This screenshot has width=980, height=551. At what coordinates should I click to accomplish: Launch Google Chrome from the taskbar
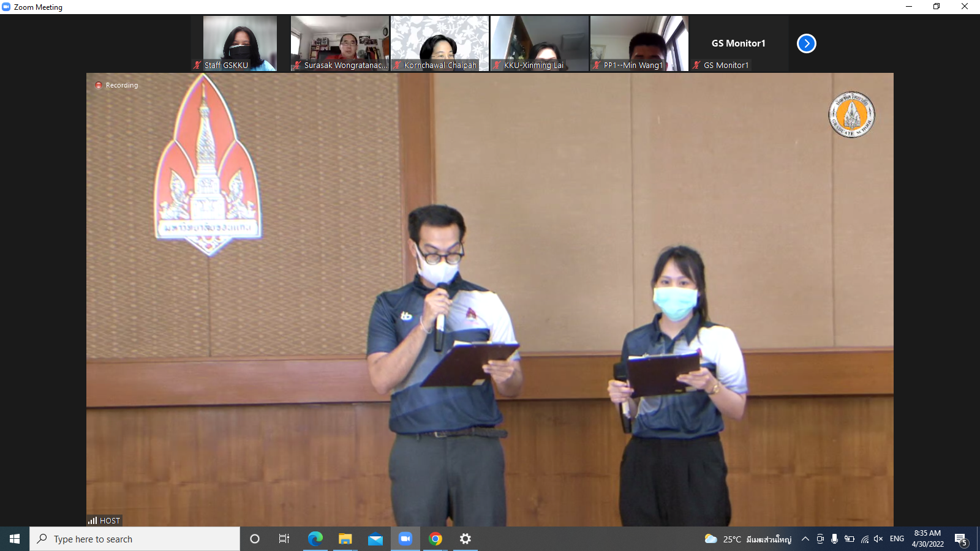435,539
